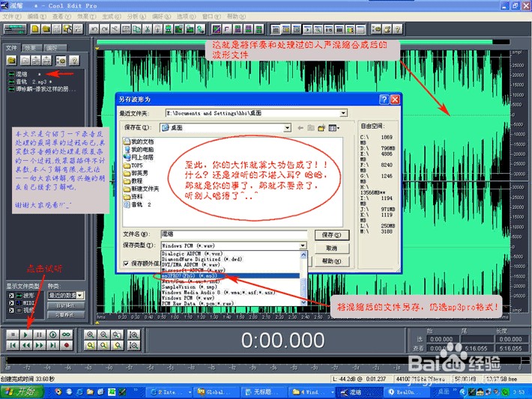Screen dimensions: 532x399
Task: Click the red Record button
Action: 67,345
